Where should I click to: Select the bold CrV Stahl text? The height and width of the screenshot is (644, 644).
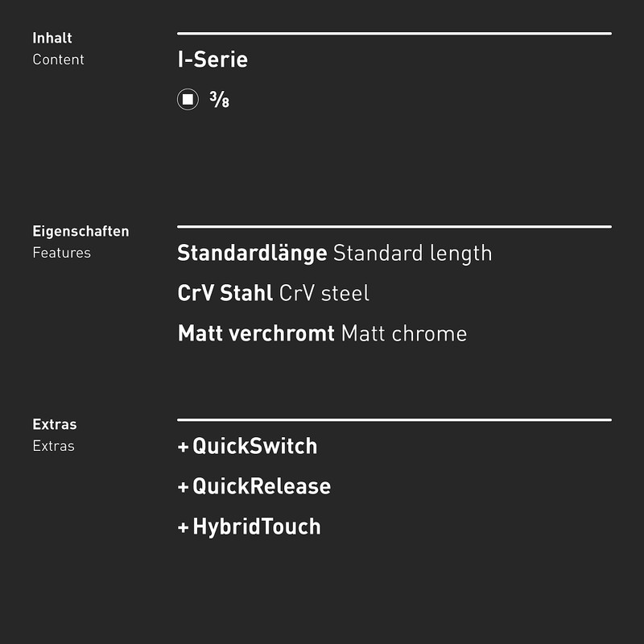point(225,293)
